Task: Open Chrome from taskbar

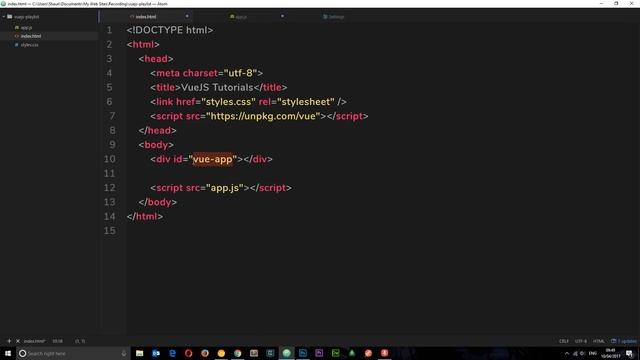Action: pyautogui.click(x=238, y=353)
